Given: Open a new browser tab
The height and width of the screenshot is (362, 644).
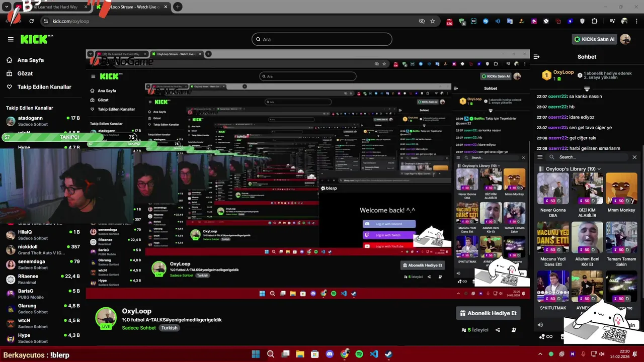Looking at the screenshot, I should (x=178, y=7).
